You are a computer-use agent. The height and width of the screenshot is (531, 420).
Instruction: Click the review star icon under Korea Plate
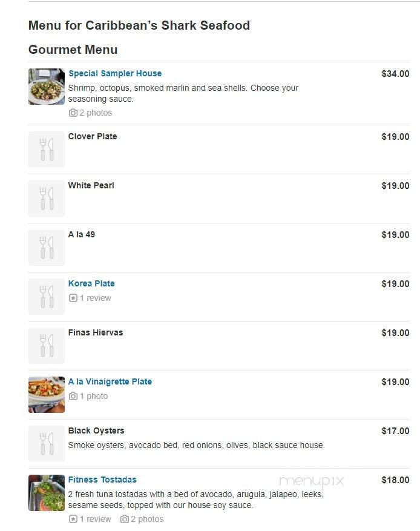point(74,298)
